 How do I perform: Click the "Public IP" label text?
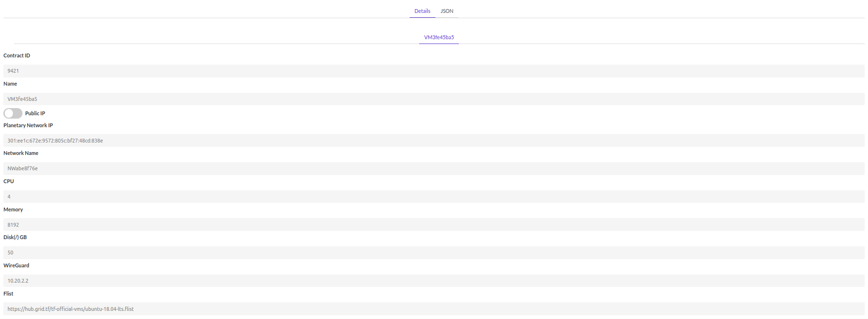point(35,113)
